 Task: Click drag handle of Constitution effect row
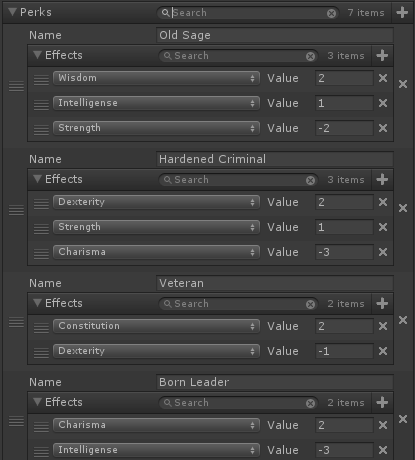tap(41, 327)
